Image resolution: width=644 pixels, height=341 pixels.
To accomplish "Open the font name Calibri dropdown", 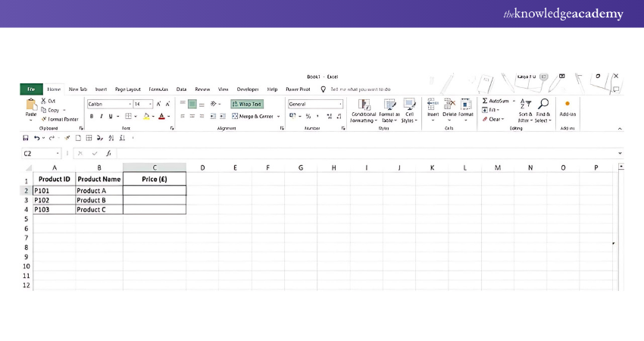I will 130,104.
